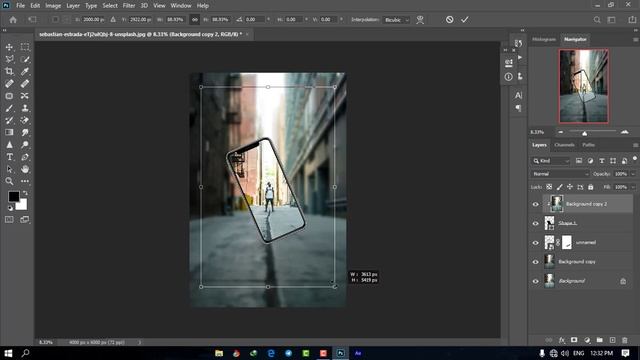Adjust the Navigator zoom slider

click(x=584, y=133)
